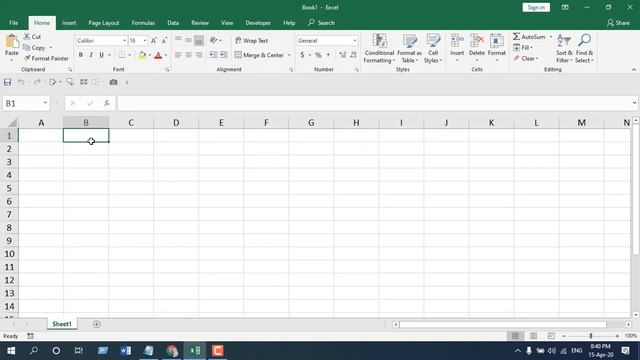
Task: Open Sort & Filter
Action: click(564, 48)
